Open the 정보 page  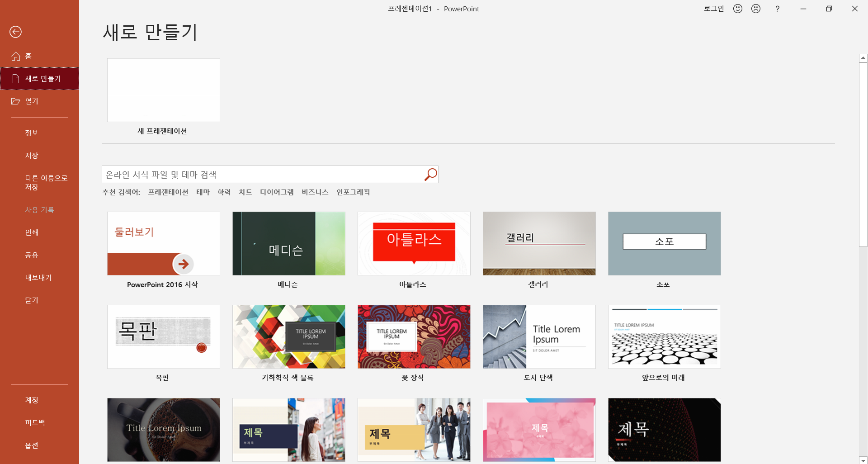[x=39, y=133]
